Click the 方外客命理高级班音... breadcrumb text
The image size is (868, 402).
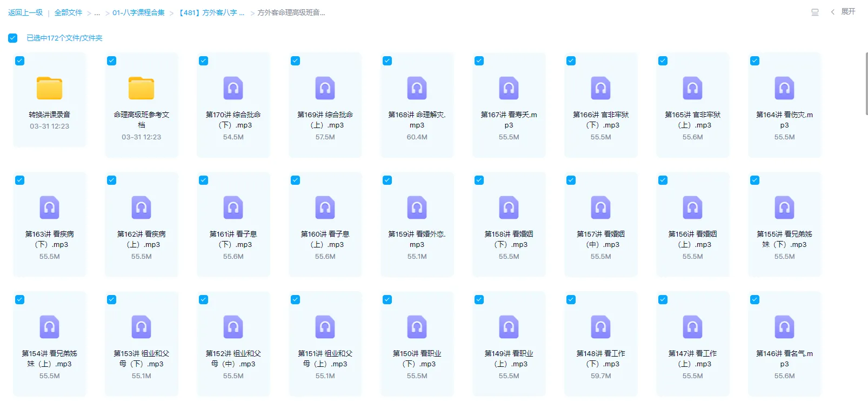coord(291,12)
